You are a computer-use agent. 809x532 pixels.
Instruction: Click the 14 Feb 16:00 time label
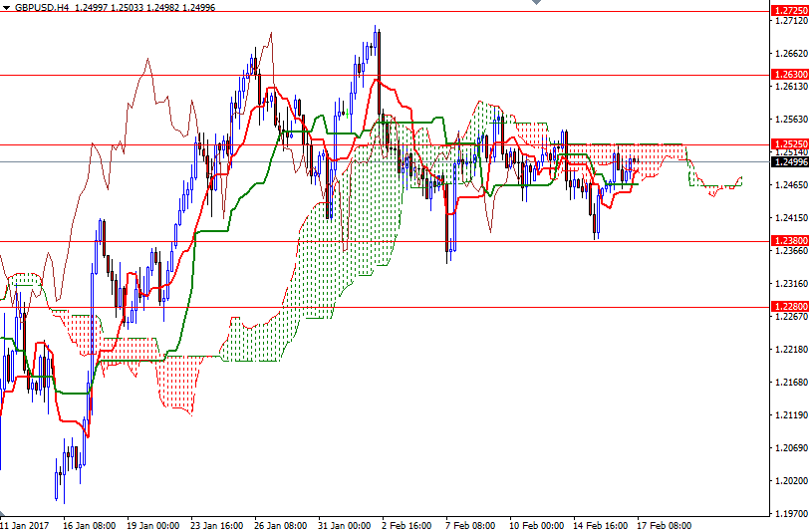click(x=600, y=526)
